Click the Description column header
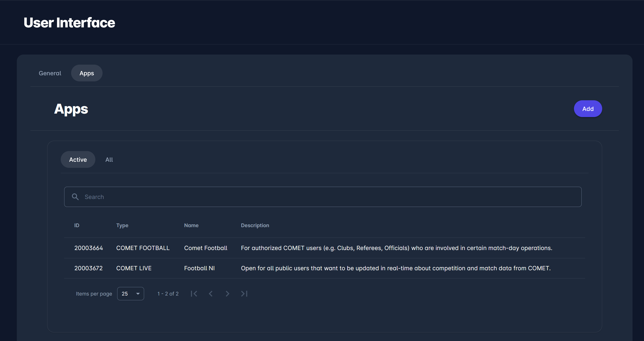644x341 pixels. click(255, 225)
